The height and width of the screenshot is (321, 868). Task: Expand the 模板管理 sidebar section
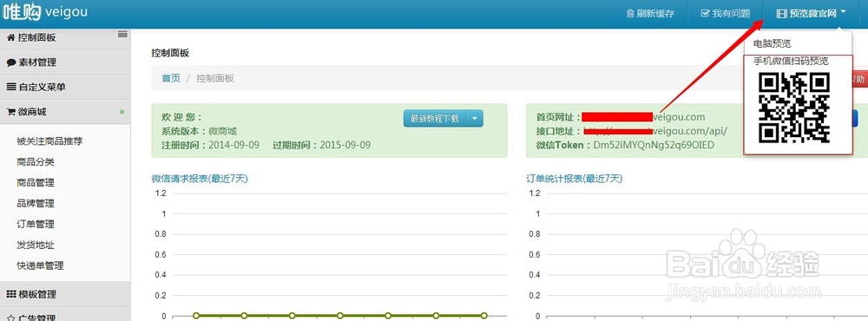pos(65,294)
